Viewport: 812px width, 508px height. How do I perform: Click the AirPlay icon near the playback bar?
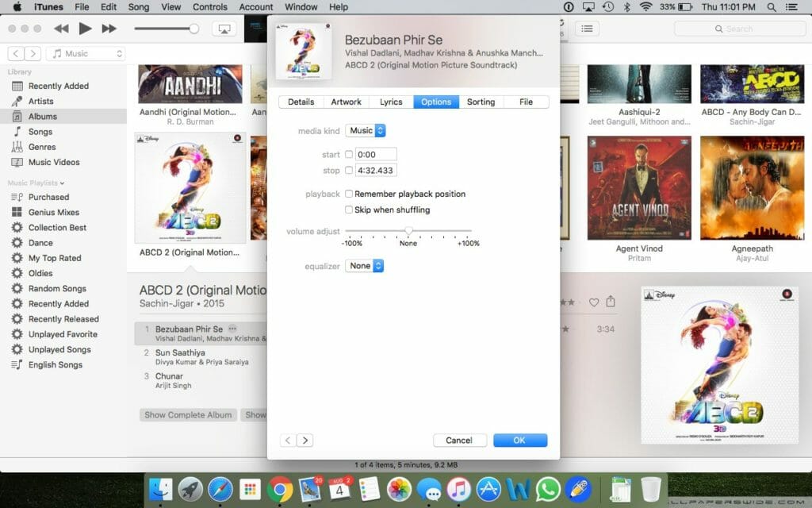coord(224,29)
